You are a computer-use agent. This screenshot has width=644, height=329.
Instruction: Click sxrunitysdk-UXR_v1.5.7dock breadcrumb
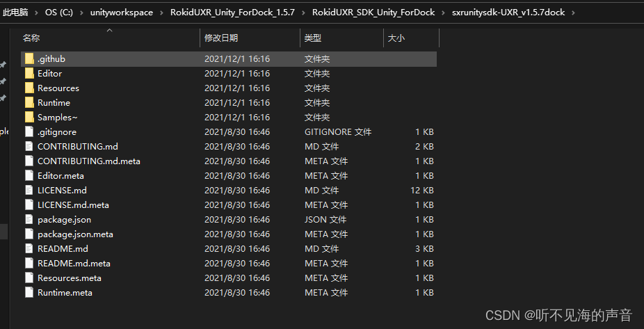click(x=508, y=13)
